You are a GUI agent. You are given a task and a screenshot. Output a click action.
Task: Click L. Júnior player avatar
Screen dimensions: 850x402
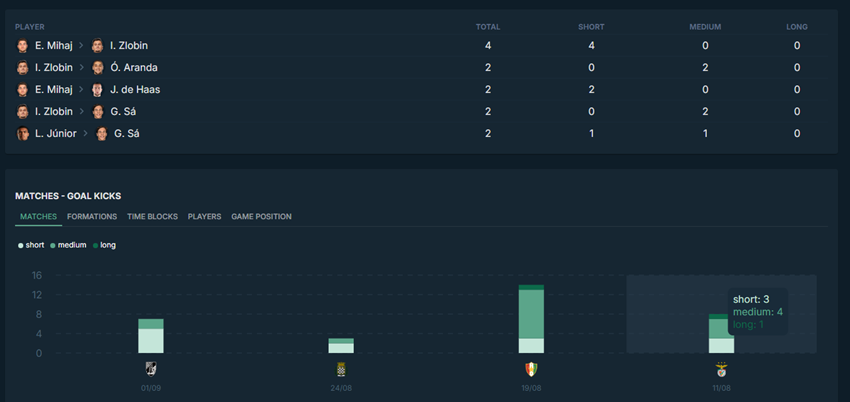22,133
